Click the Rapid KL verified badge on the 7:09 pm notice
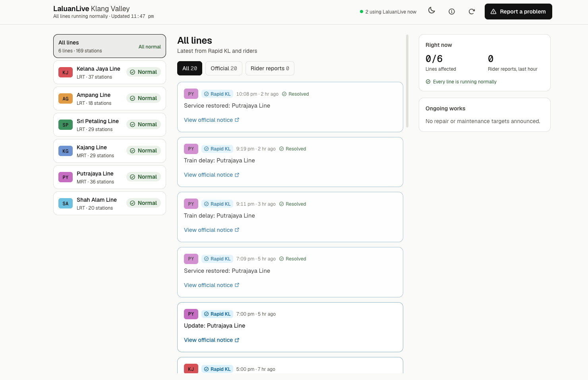588x380 pixels. click(217, 259)
